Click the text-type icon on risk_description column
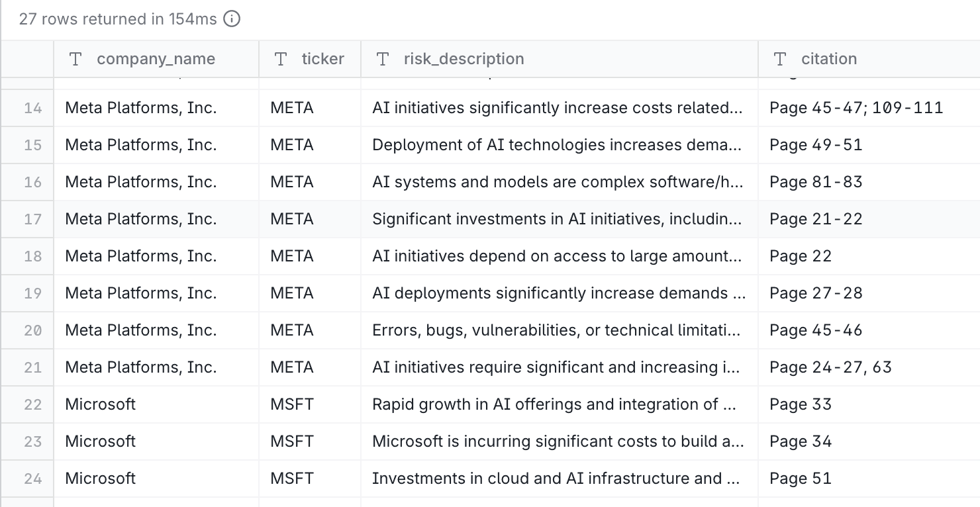 (x=383, y=58)
